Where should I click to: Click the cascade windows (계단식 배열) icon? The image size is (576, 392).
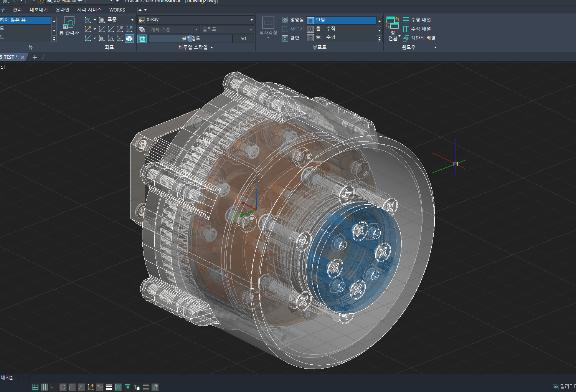tap(406, 38)
